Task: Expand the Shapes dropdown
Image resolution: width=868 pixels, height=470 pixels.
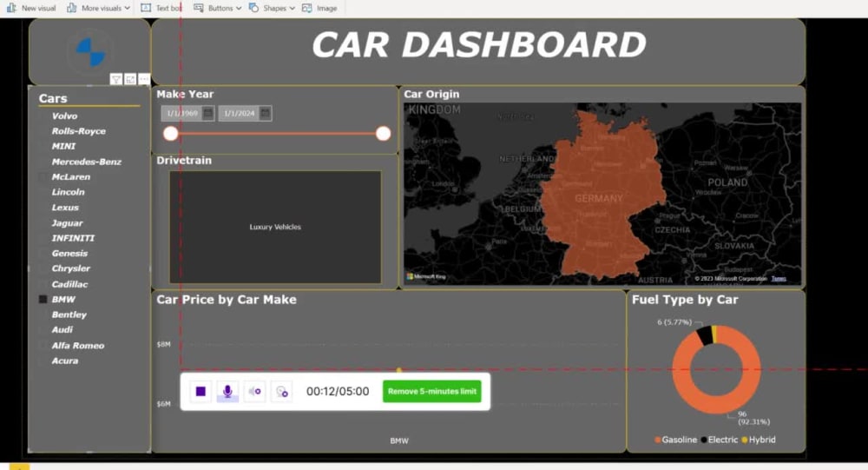Action: point(272,8)
